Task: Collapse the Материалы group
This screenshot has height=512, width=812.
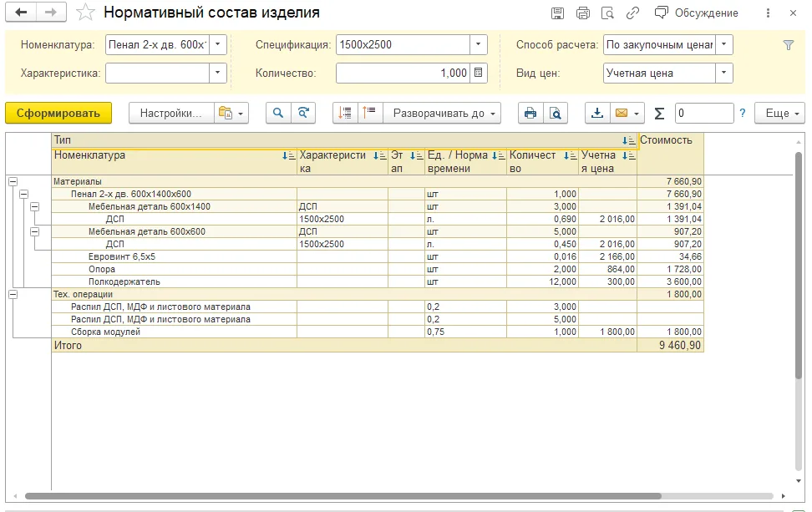Action: (x=13, y=182)
